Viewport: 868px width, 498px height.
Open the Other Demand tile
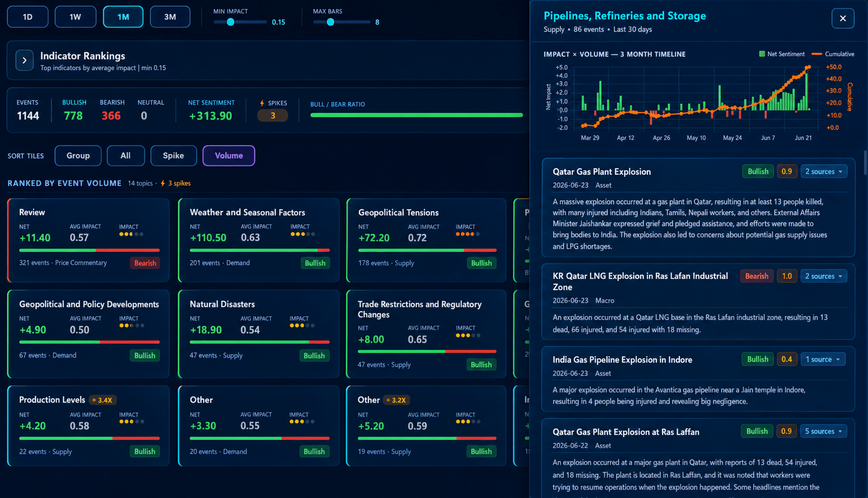[x=258, y=426]
